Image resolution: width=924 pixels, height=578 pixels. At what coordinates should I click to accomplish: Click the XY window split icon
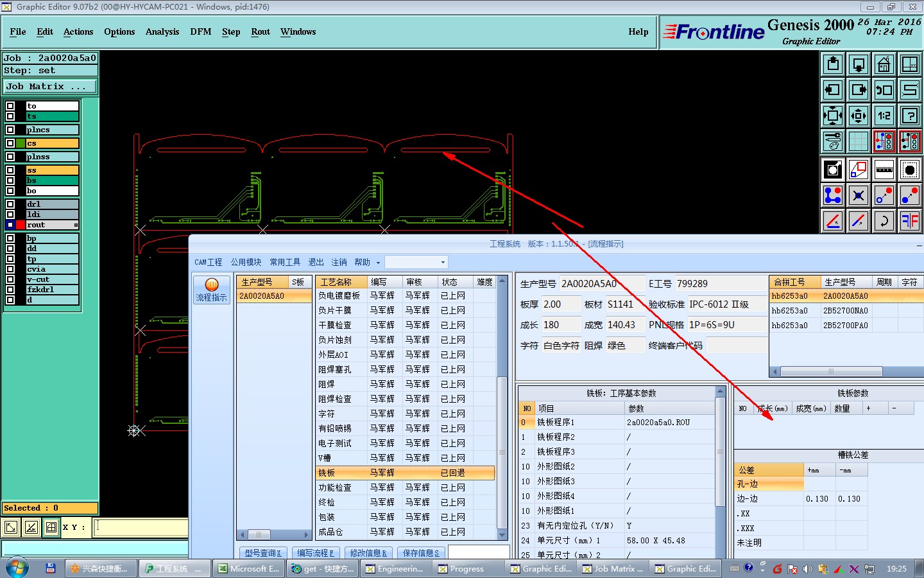910,64
